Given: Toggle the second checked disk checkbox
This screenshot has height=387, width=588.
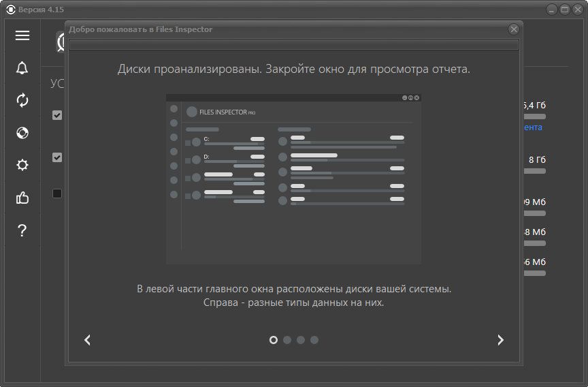Looking at the screenshot, I should (x=57, y=157).
